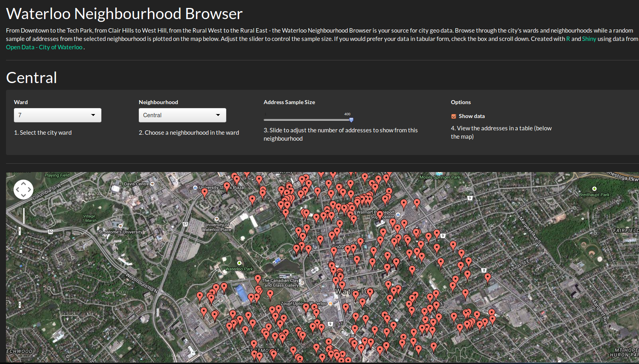
Task: Click the Canadian Clay and Glass Gallery museum icon
Action: [x=302, y=283]
